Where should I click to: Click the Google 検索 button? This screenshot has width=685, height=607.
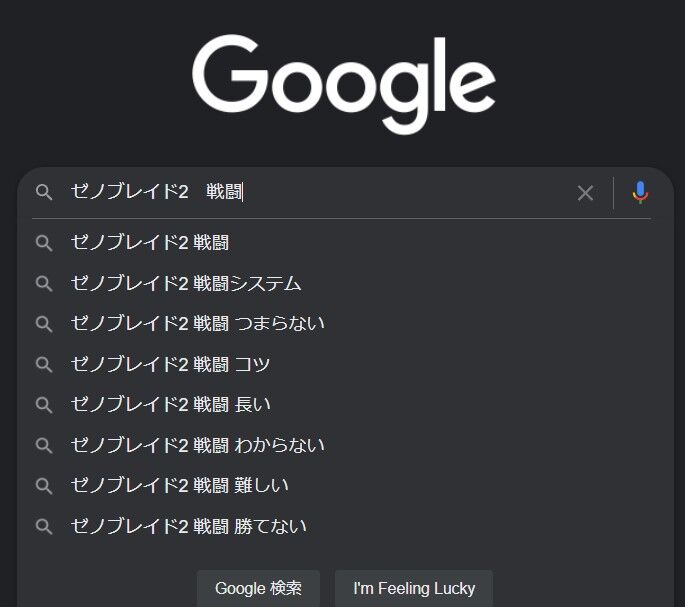click(258, 588)
